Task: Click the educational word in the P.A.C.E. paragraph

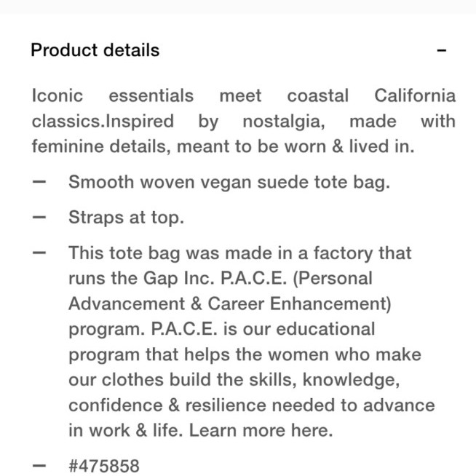Action: click(325, 329)
